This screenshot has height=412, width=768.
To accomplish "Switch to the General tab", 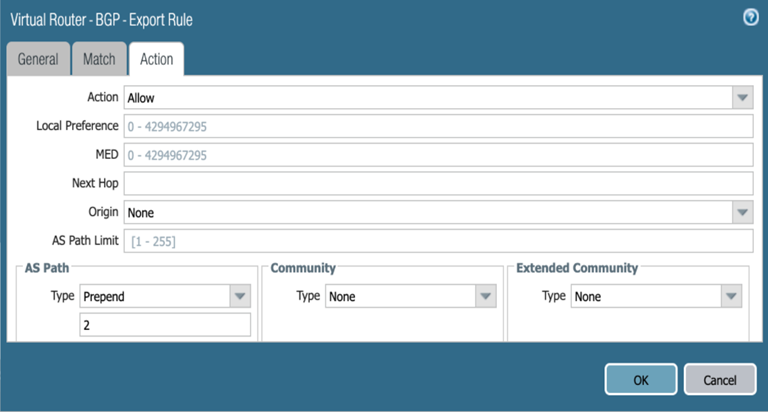I will [38, 59].
